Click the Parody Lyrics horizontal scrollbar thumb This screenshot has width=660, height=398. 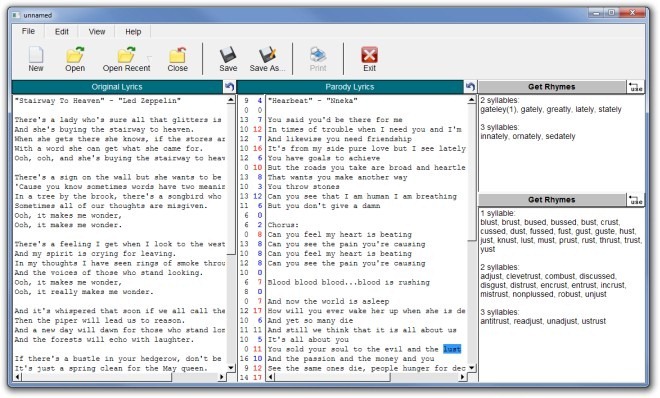333,377
